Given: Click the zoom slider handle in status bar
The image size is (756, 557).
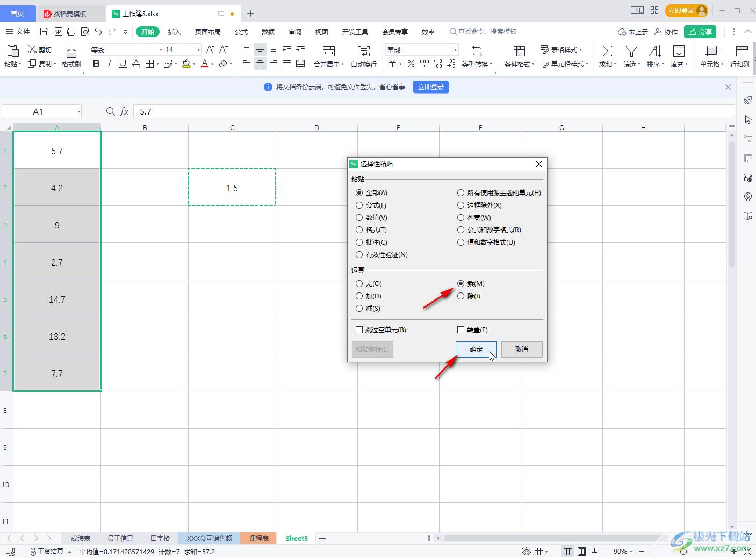Looking at the screenshot, I should coord(683,552).
